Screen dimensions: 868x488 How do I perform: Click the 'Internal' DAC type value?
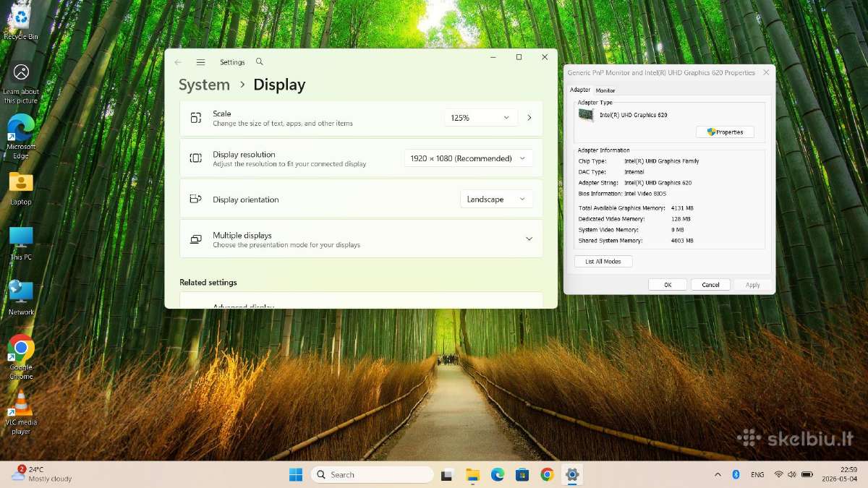634,172
